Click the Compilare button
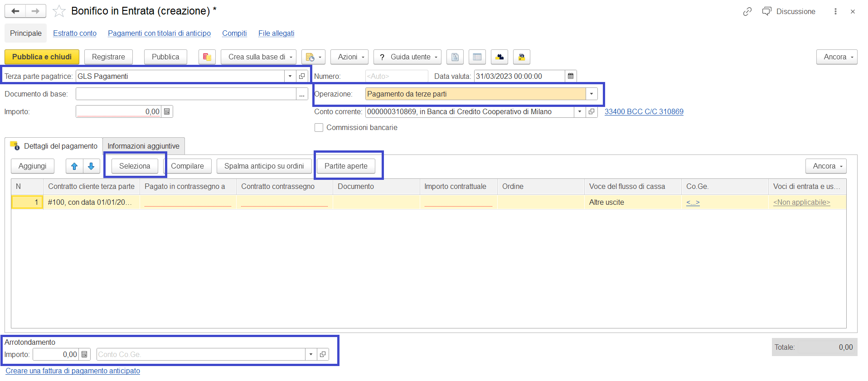Screen dimensions: 868x381 pyautogui.click(x=187, y=166)
